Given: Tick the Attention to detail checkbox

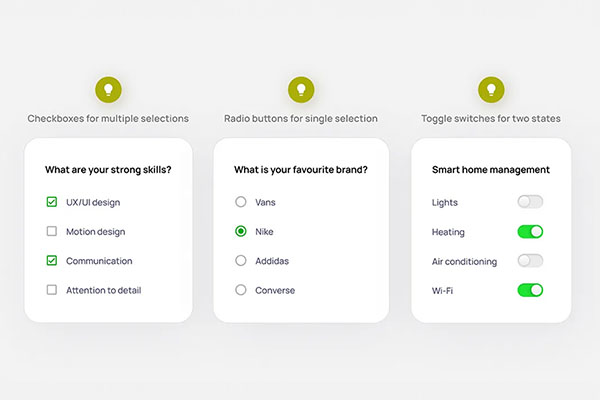Looking at the screenshot, I should 52,290.
